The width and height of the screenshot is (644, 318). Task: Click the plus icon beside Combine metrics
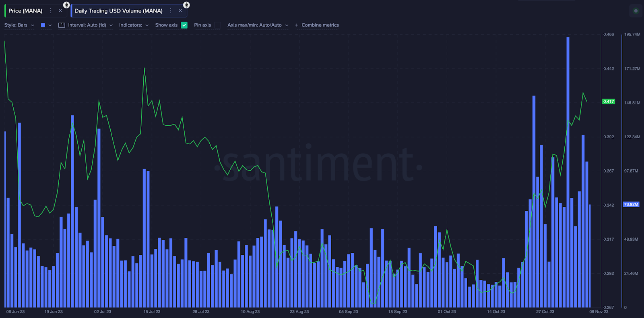297,25
